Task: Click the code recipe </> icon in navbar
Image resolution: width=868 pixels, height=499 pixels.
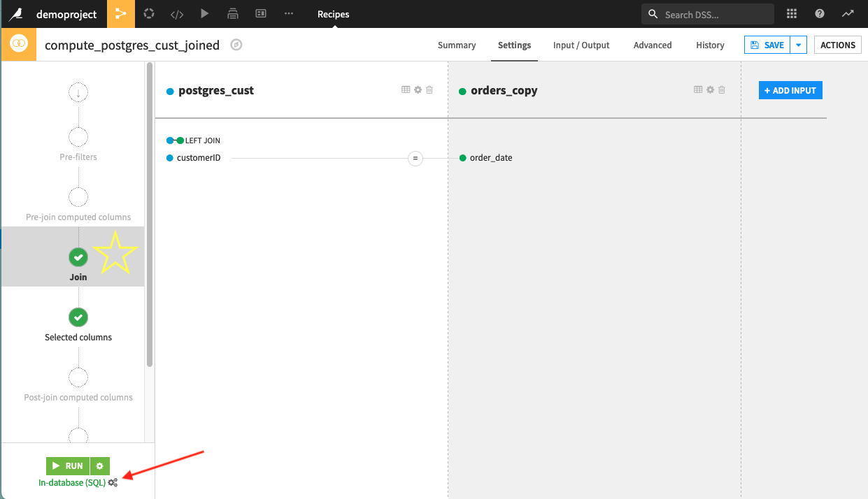Action: pos(176,13)
